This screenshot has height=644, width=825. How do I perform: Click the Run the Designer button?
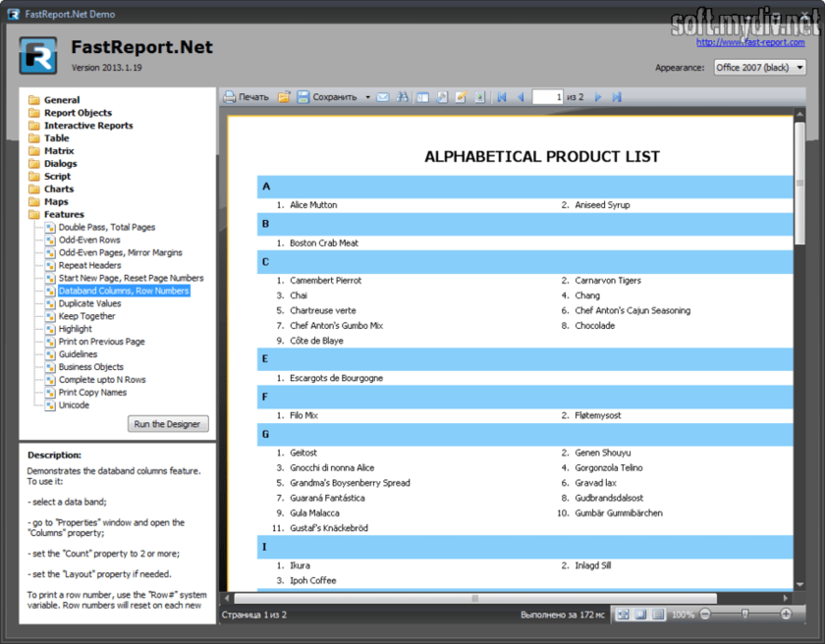pos(168,424)
